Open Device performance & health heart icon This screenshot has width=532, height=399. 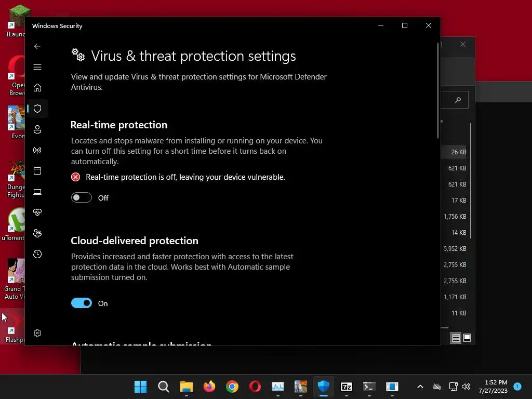point(37,212)
